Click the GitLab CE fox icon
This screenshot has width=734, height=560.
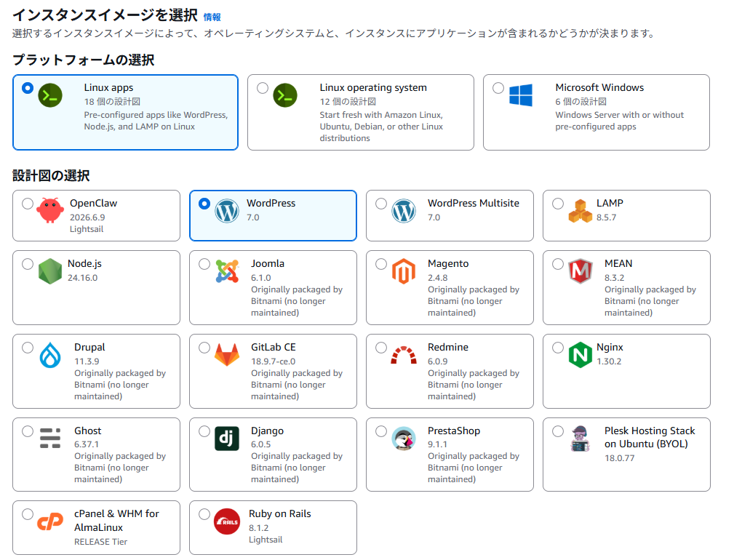pos(227,355)
